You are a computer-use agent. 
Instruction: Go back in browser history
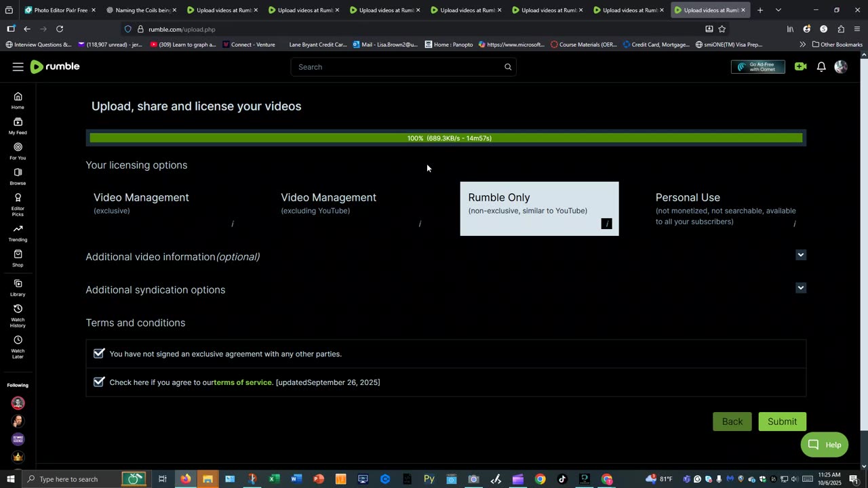27,29
